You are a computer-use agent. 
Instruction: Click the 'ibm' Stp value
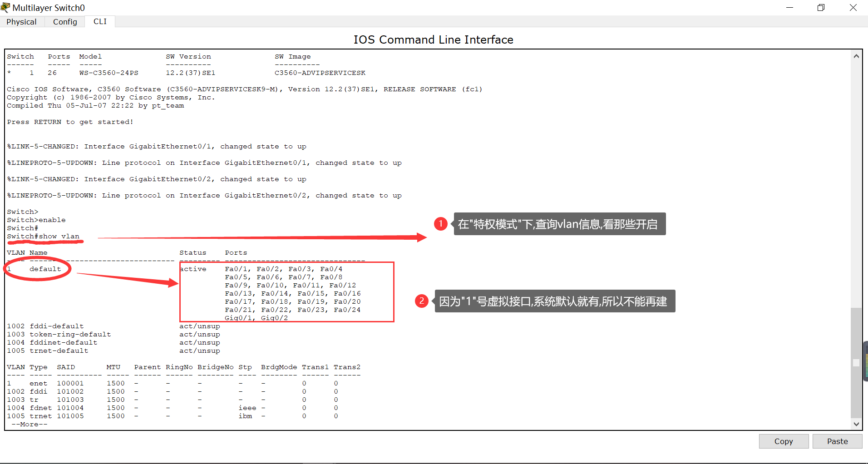click(245, 416)
